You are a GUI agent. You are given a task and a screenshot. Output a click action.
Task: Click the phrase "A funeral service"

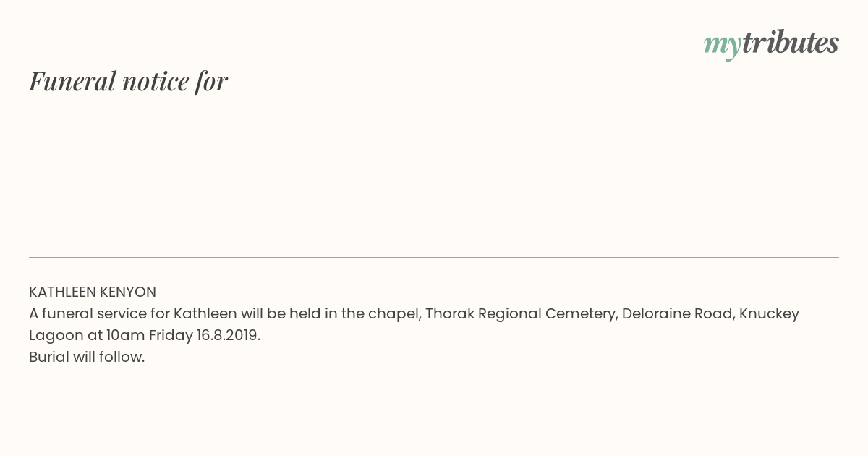coord(85,314)
